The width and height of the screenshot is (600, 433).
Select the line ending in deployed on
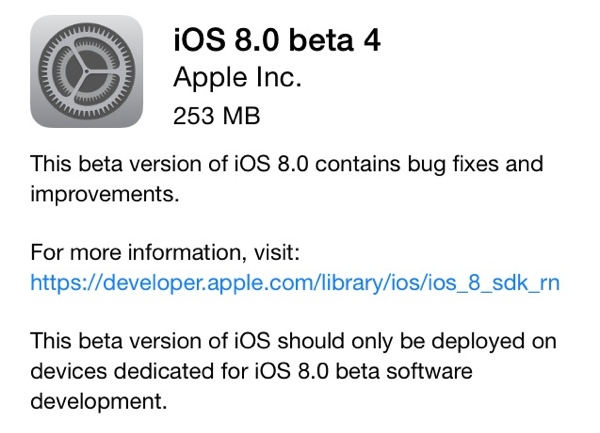293,341
